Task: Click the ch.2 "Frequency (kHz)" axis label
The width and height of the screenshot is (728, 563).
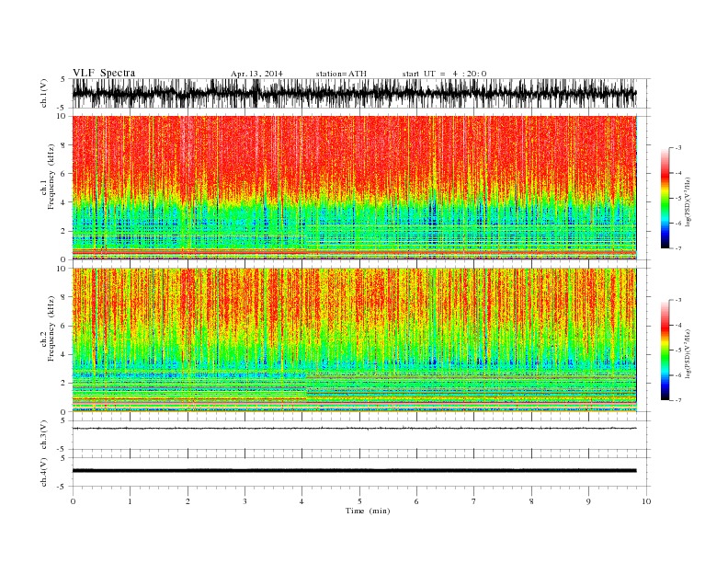Action: pyautogui.click(x=51, y=328)
